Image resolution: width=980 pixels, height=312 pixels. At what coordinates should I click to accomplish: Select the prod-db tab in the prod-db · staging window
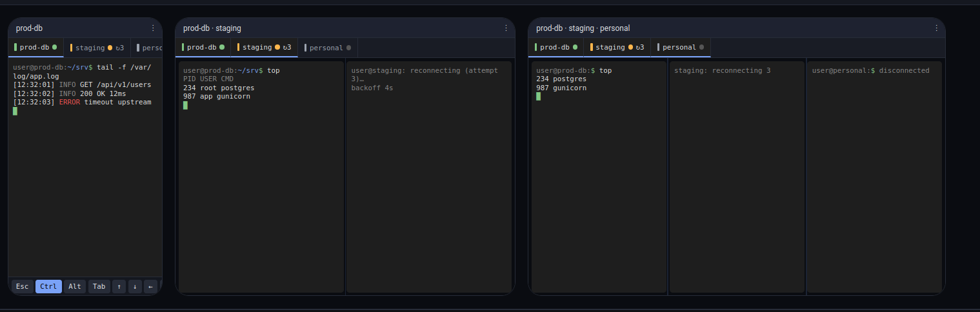204,48
